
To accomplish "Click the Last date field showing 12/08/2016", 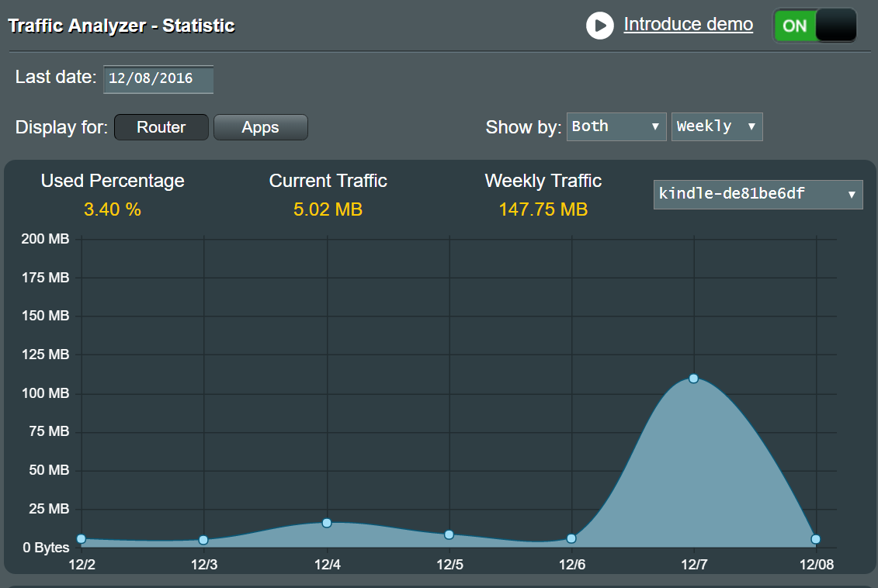I will 158,79.
